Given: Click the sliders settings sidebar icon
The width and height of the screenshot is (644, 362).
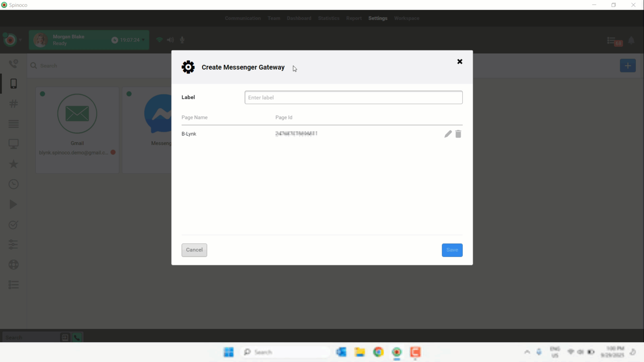Looking at the screenshot, I should coord(13,245).
